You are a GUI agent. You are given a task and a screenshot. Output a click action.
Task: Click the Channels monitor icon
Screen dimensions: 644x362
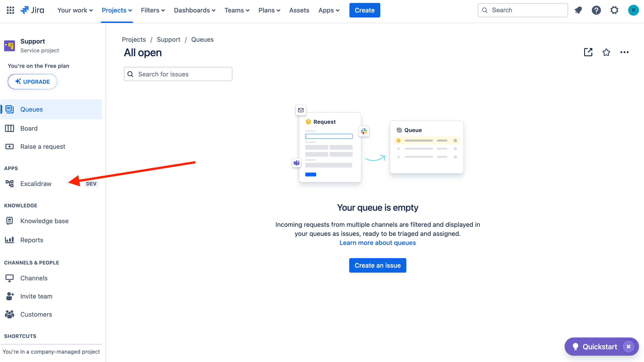[10, 278]
